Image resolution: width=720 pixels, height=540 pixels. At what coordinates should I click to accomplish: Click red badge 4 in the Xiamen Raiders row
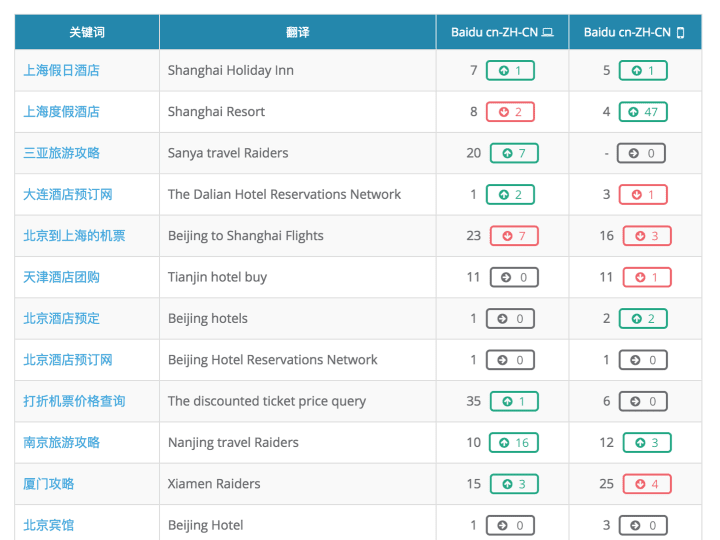tap(647, 484)
